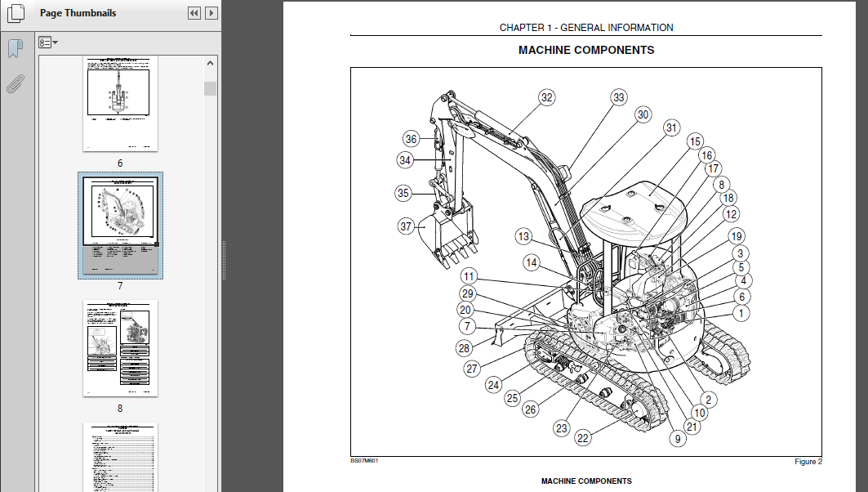Click callout number 32 on diagram

coord(547,97)
